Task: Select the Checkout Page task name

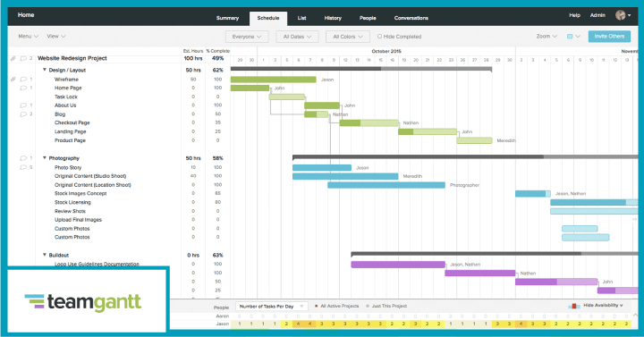Action: [x=72, y=122]
